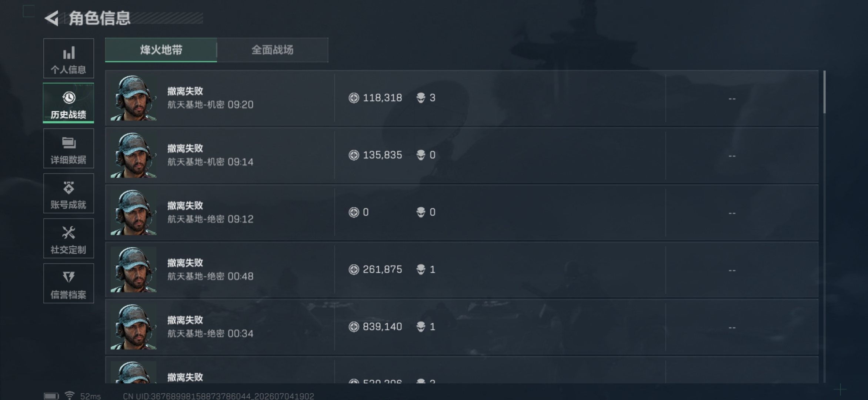
Task: Go back using the arrow beside 角色信息
Action: pyautogui.click(x=52, y=18)
